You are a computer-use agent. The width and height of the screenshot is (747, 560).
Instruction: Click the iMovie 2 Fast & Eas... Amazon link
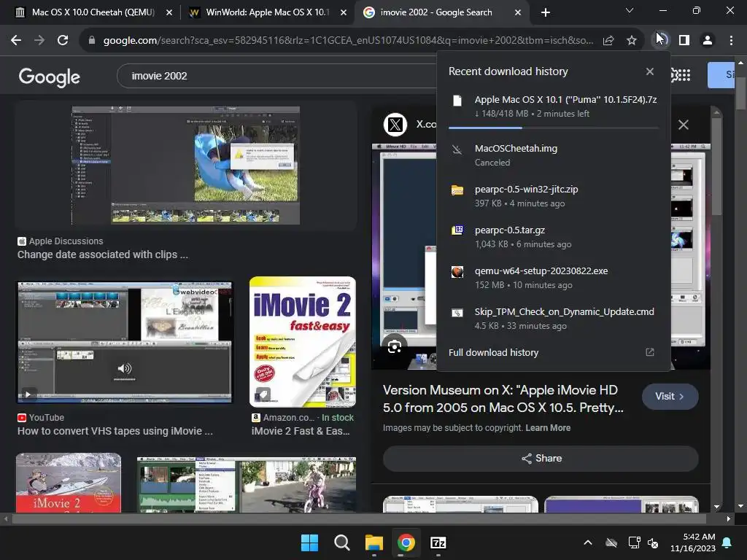point(301,431)
